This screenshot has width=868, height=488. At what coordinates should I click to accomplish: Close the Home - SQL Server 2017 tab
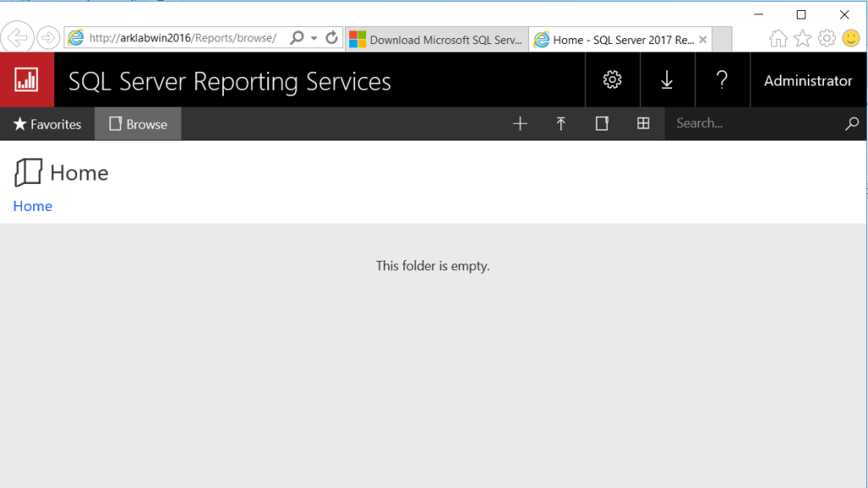click(703, 39)
